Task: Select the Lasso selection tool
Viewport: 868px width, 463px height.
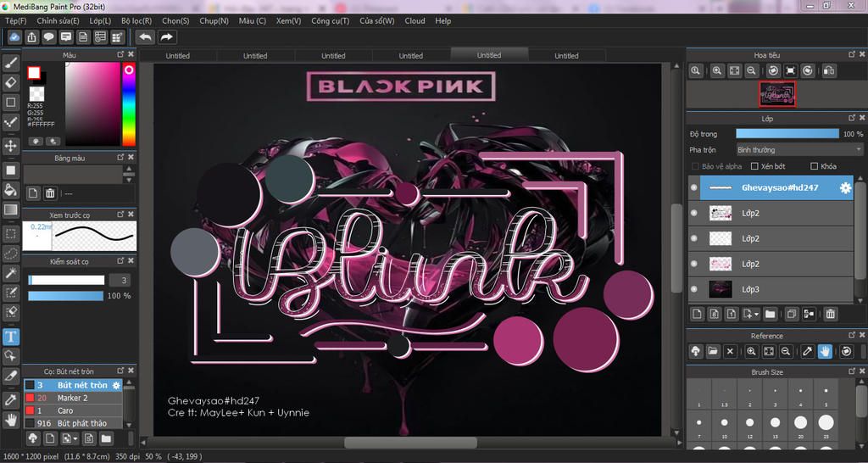Action: click(x=10, y=254)
